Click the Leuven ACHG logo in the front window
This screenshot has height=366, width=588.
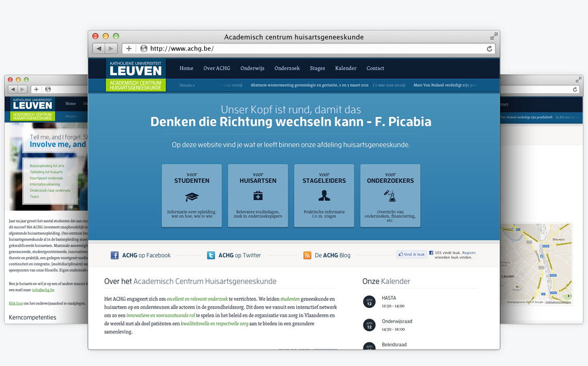pyautogui.click(x=136, y=75)
